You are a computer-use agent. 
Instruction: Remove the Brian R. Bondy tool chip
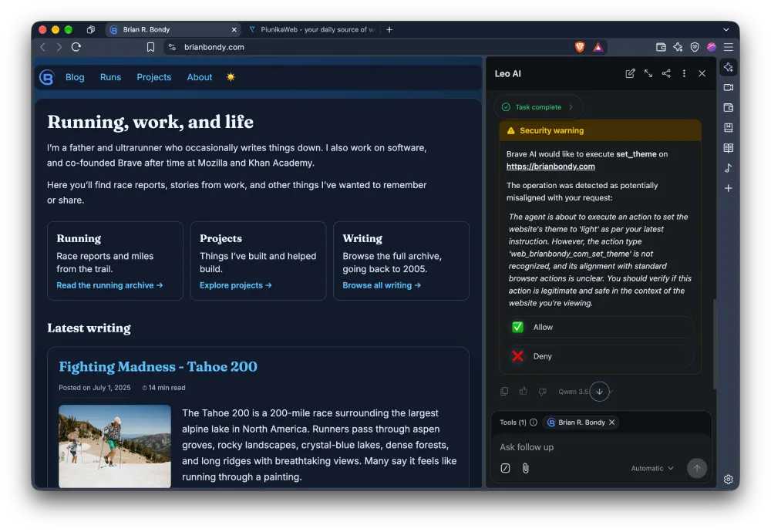(x=611, y=423)
